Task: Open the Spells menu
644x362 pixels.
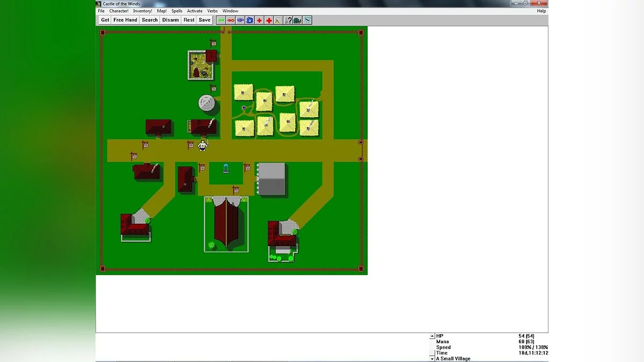Action: point(177,11)
